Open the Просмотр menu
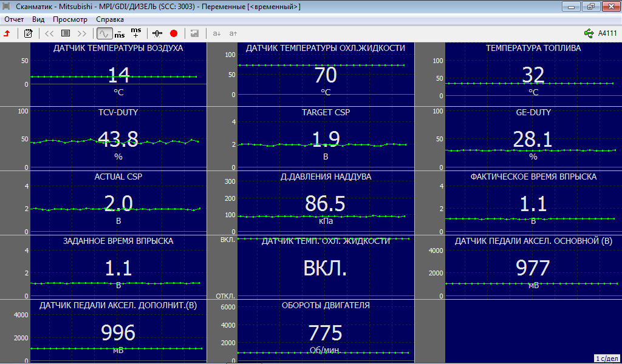 pos(70,19)
